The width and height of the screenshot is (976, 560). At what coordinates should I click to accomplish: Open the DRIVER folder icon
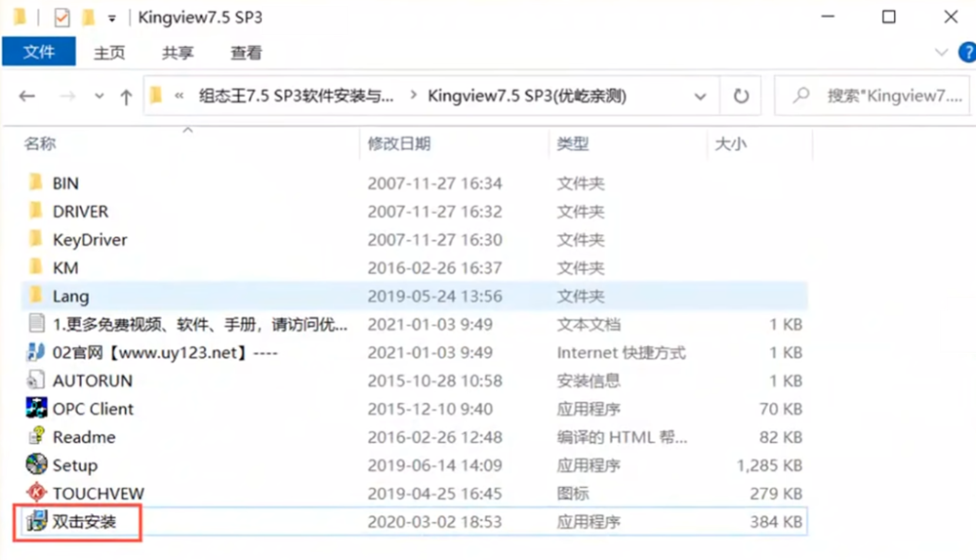pyautogui.click(x=36, y=211)
